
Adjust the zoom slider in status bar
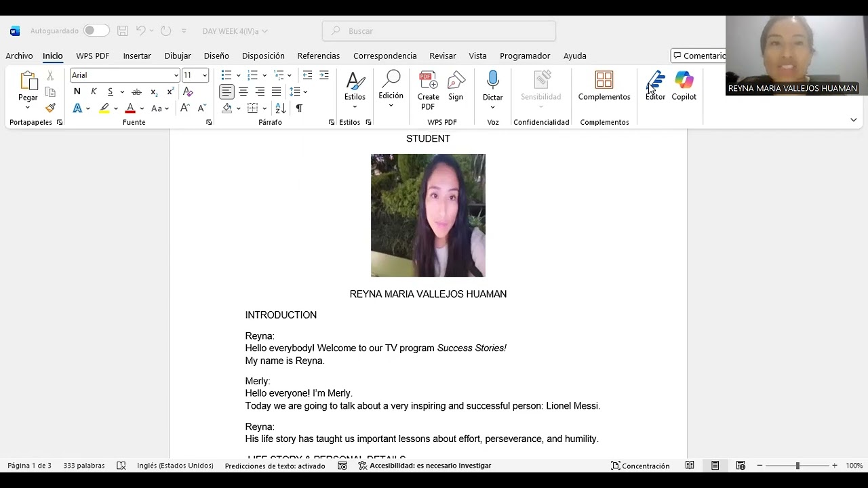tap(797, 466)
